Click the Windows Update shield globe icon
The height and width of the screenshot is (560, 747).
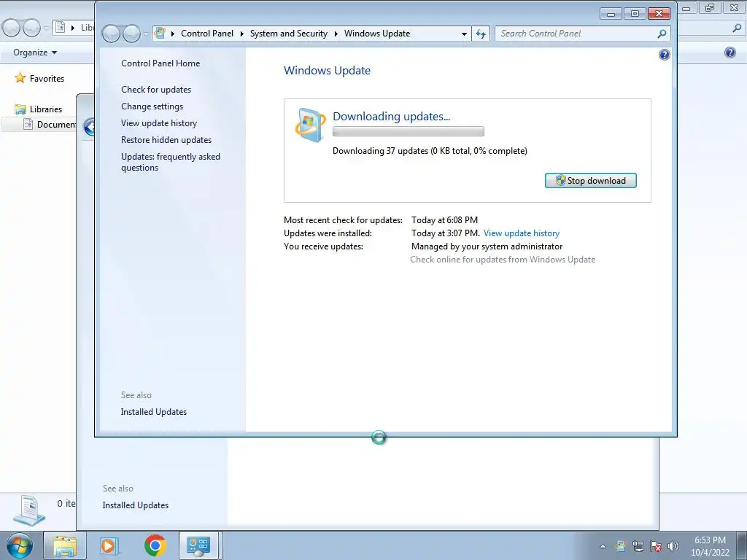(x=310, y=125)
